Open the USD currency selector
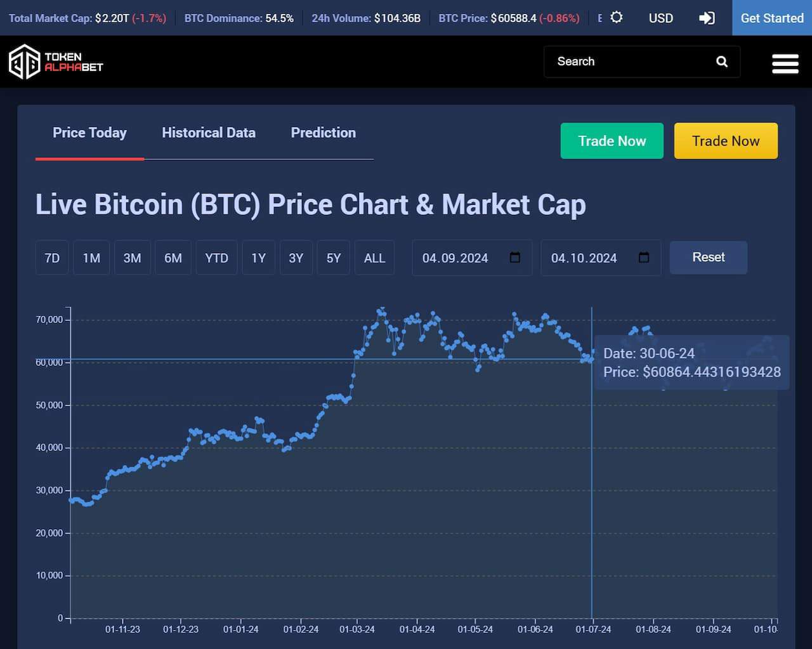The width and height of the screenshot is (812, 649). coord(660,18)
